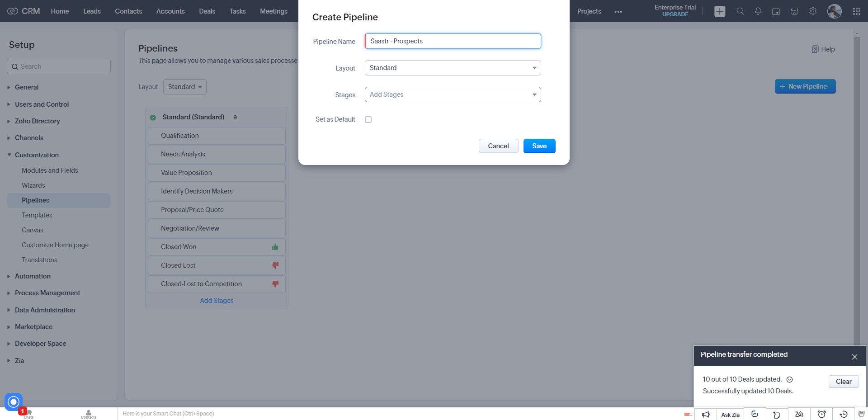The image size is (868, 420).
Task: Open the calendar icon
Action: 776,11
